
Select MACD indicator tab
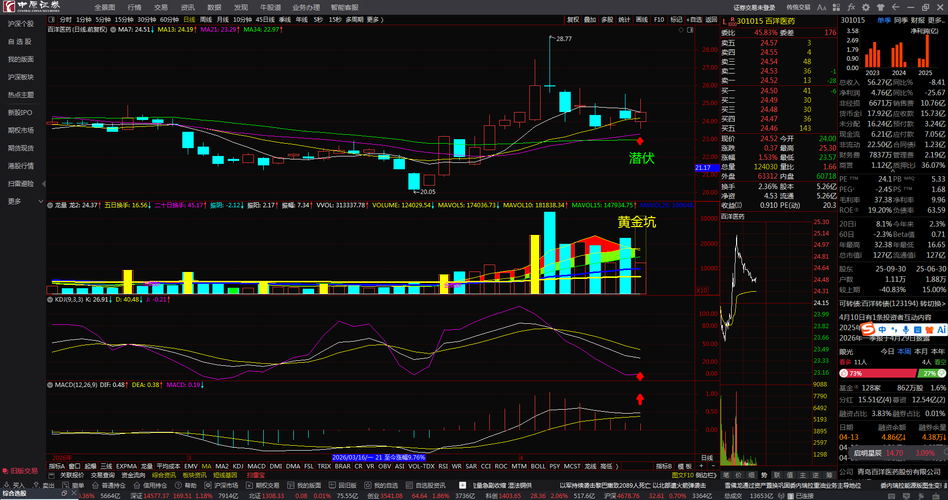click(256, 466)
